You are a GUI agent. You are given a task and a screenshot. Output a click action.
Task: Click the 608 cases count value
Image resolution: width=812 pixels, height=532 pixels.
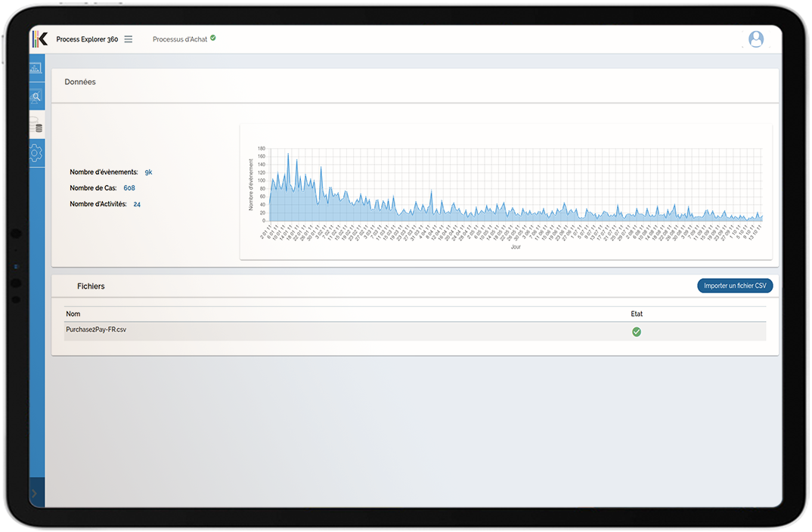coord(129,188)
